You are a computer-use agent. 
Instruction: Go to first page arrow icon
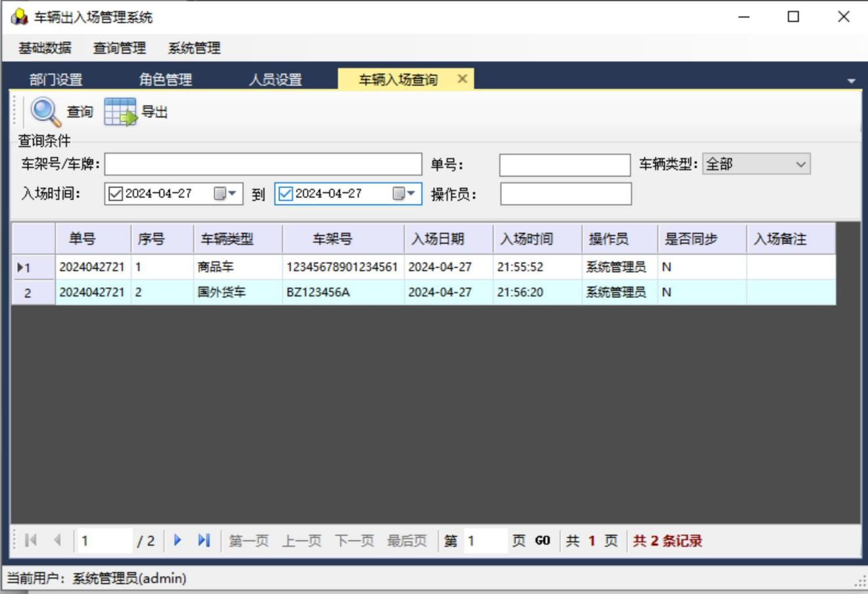[30, 540]
